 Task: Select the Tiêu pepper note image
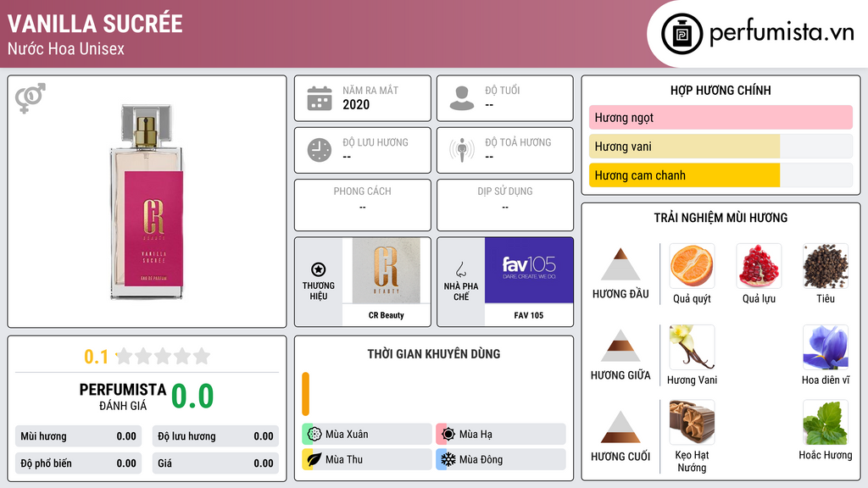click(x=826, y=265)
